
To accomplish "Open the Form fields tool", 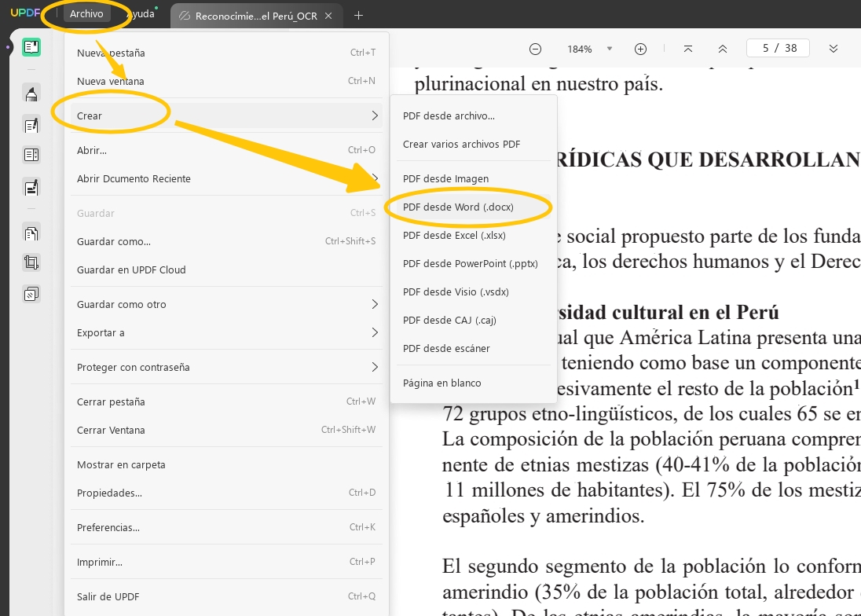I will [x=31, y=155].
